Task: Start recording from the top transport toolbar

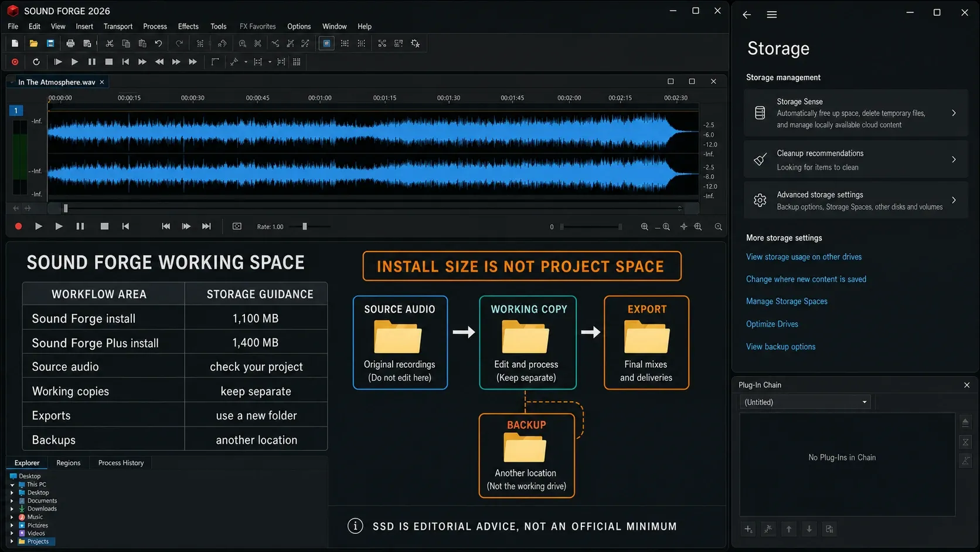Action: point(15,62)
